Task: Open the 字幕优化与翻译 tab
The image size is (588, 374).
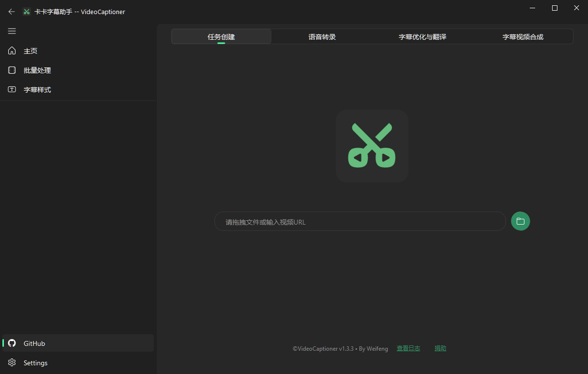Action: [x=423, y=36]
